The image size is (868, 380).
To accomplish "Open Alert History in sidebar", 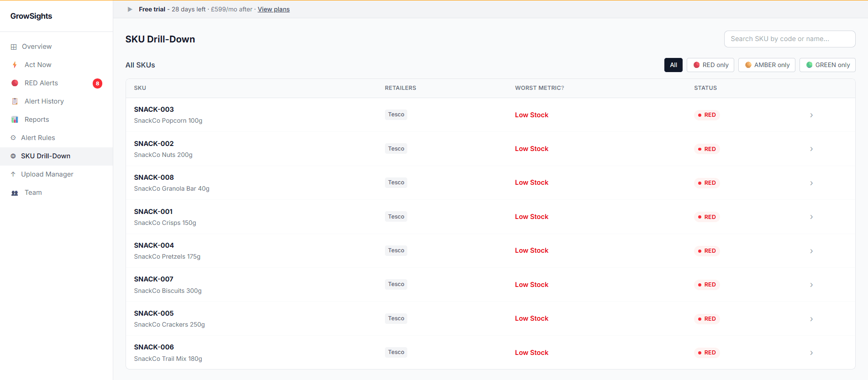I will point(56,101).
